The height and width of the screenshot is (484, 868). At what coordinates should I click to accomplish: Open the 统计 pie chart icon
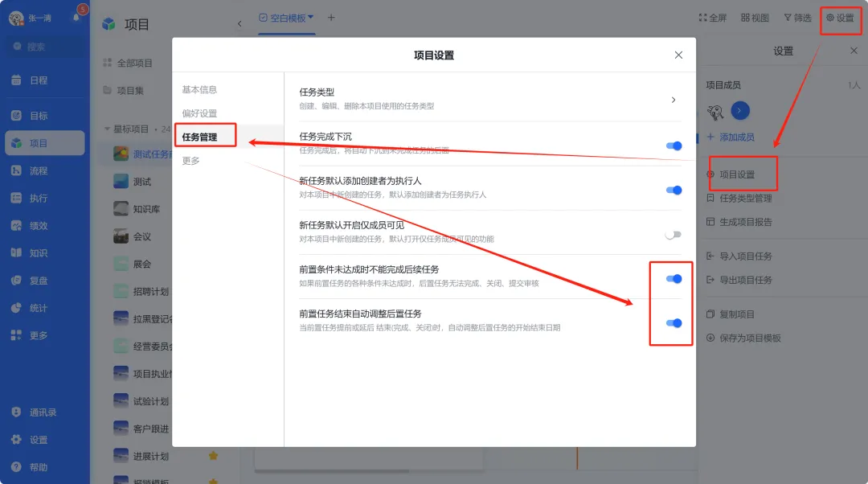pos(16,307)
